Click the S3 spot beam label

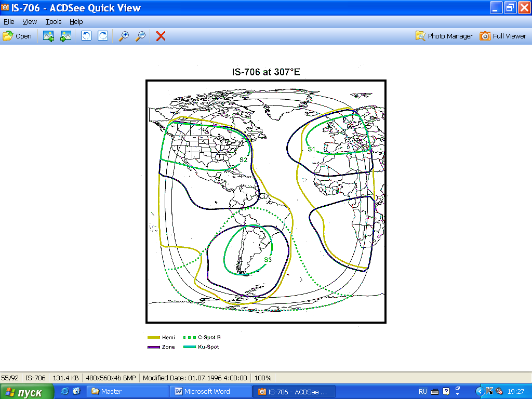coord(268,260)
